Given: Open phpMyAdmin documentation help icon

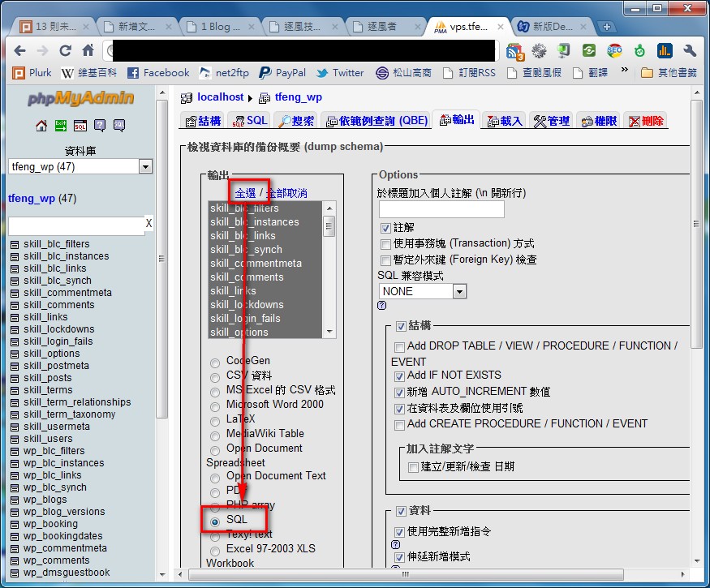Looking at the screenshot, I should (100, 126).
